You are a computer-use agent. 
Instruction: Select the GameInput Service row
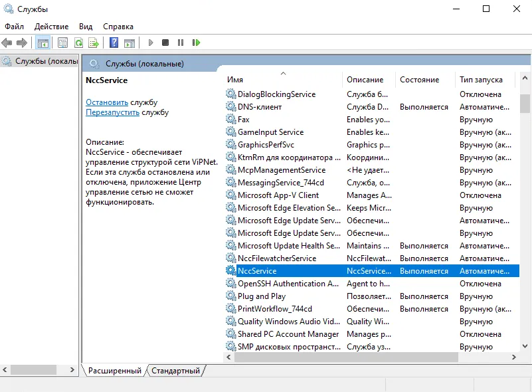(372, 132)
